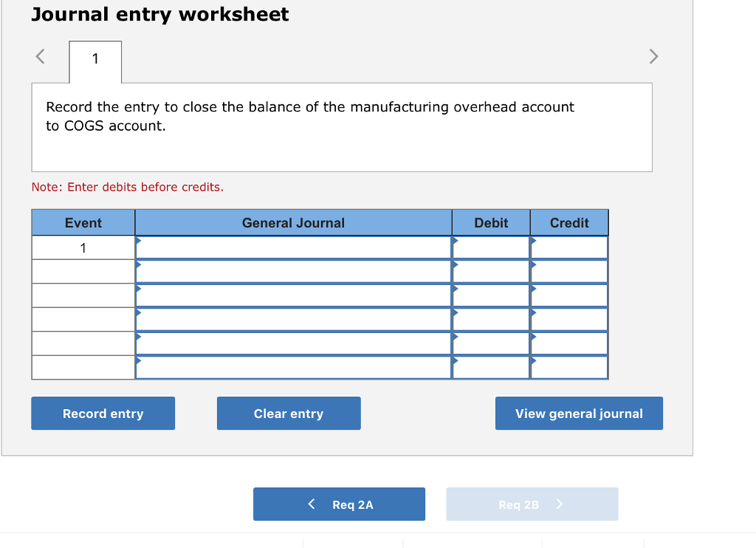The width and height of the screenshot is (756, 548).
Task: Go back to Req 2A
Action: (x=339, y=504)
